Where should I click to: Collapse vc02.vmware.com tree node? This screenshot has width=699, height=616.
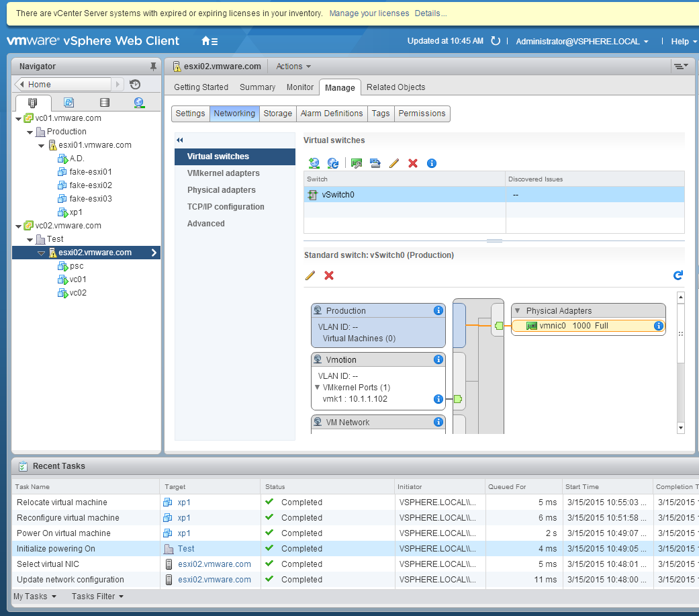click(x=18, y=226)
